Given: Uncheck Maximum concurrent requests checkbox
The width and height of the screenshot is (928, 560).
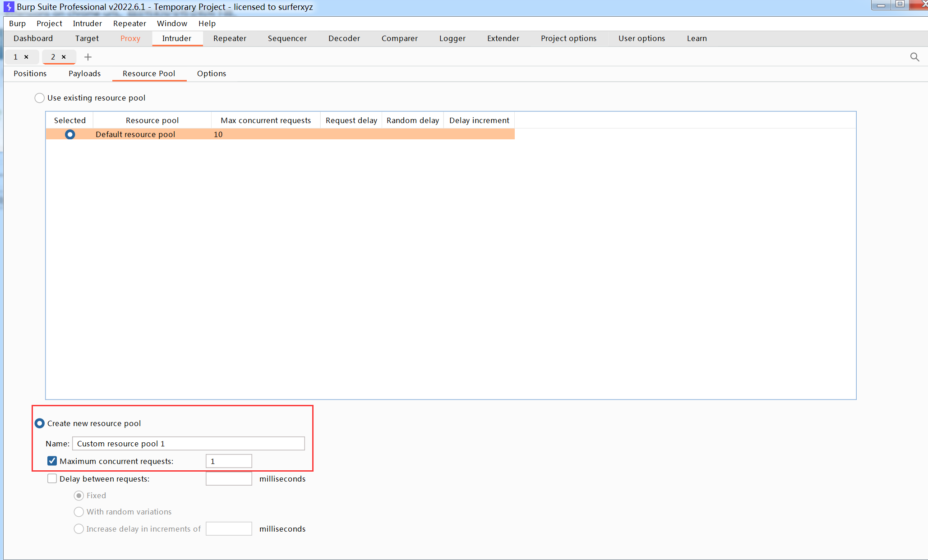Looking at the screenshot, I should (x=52, y=461).
